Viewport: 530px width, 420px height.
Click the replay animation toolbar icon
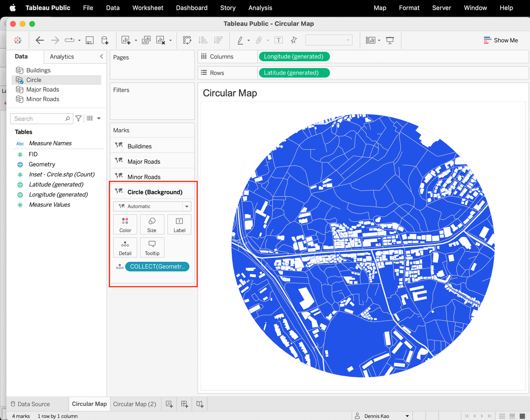70,40
